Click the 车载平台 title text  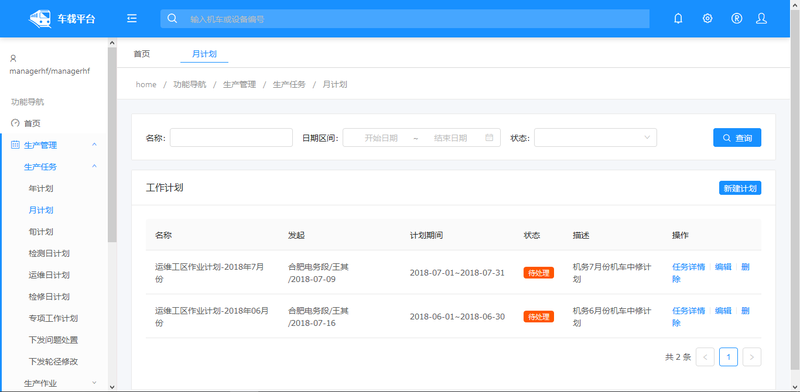[76, 19]
